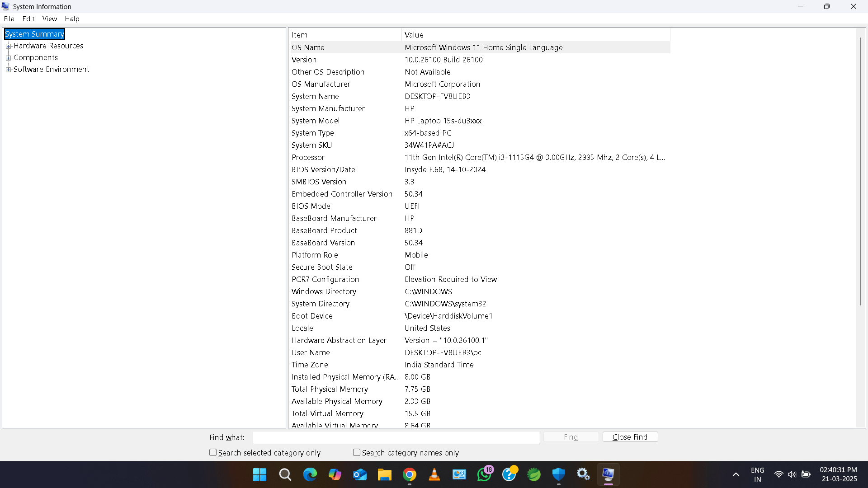Screen dimensions: 868x488
Task: Click the Close Find button
Action: click(x=630, y=437)
